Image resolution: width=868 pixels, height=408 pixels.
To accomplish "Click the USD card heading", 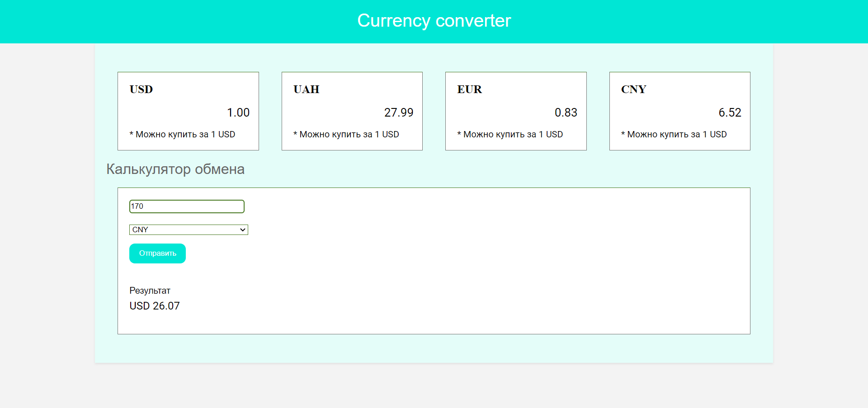I will 141,89.
